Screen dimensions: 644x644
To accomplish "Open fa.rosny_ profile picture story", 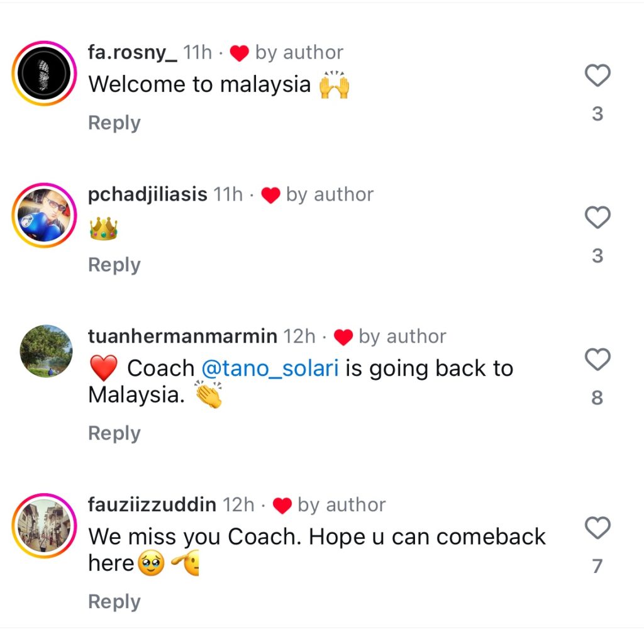I will [x=45, y=73].
